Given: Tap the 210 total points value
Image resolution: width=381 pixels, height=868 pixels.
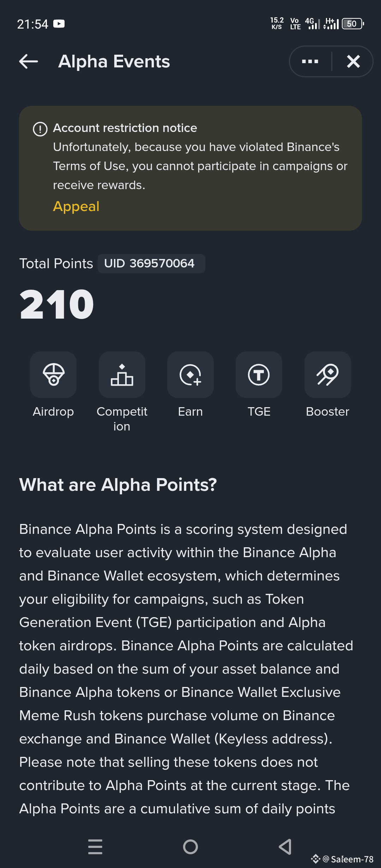Looking at the screenshot, I should pyautogui.click(x=57, y=304).
